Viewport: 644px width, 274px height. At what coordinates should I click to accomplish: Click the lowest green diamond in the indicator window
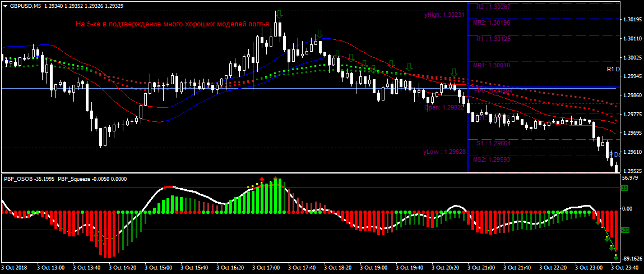tap(616, 258)
